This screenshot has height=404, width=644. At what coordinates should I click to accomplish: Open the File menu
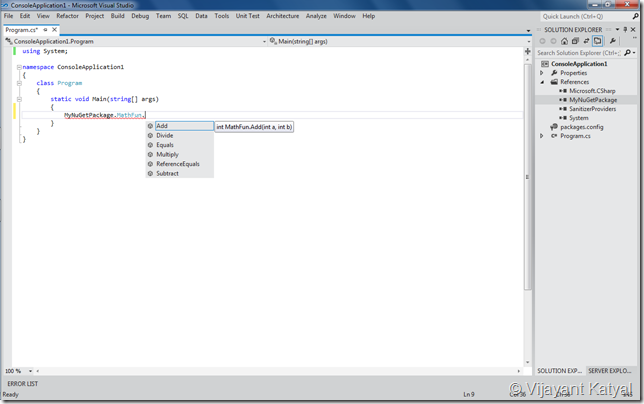pos(8,16)
